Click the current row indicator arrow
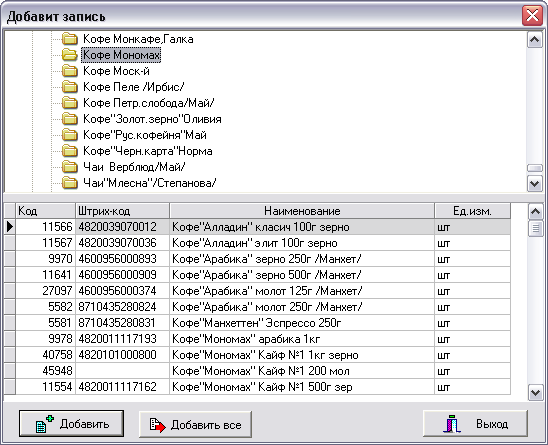Image resolution: width=548 pixels, height=445 pixels. point(10,227)
